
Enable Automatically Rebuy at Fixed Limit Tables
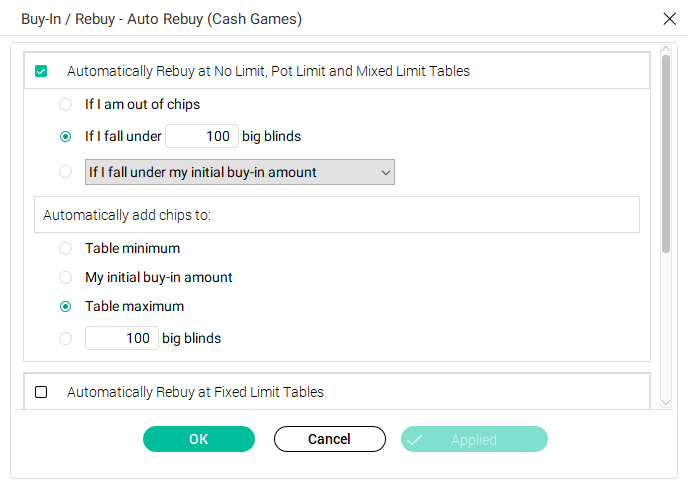[x=41, y=392]
